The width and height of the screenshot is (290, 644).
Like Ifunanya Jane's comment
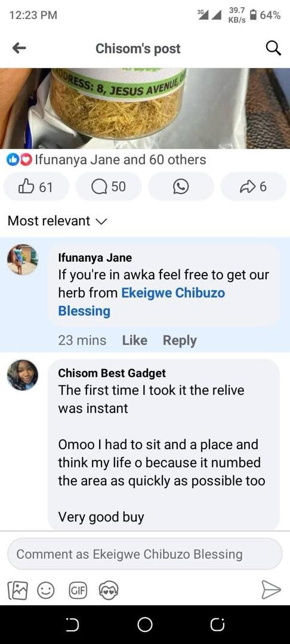135,340
